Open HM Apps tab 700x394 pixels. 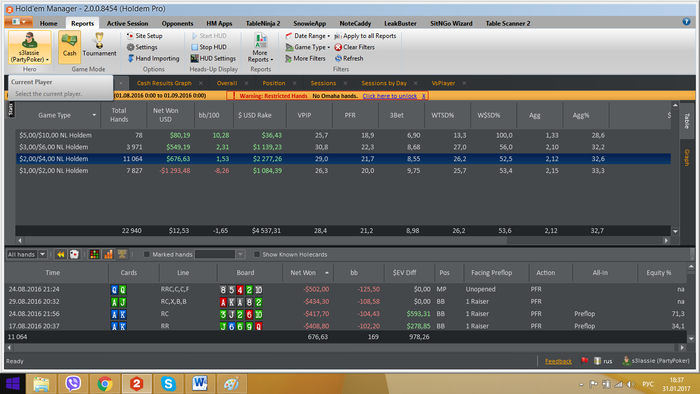tap(219, 23)
